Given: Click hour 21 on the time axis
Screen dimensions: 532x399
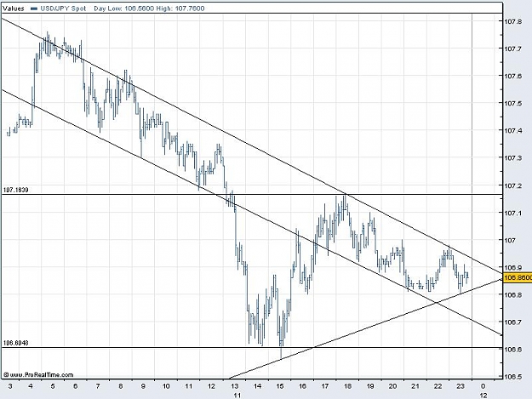Looking at the screenshot, I should click(x=415, y=385).
